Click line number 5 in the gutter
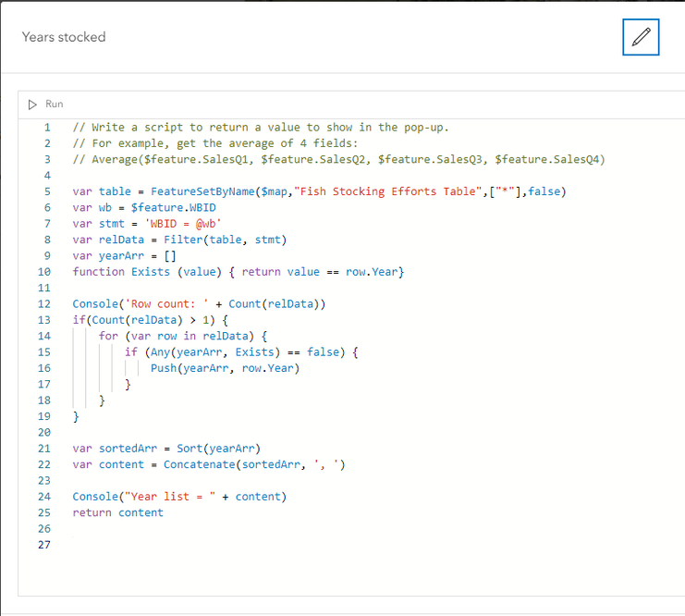 point(46,191)
